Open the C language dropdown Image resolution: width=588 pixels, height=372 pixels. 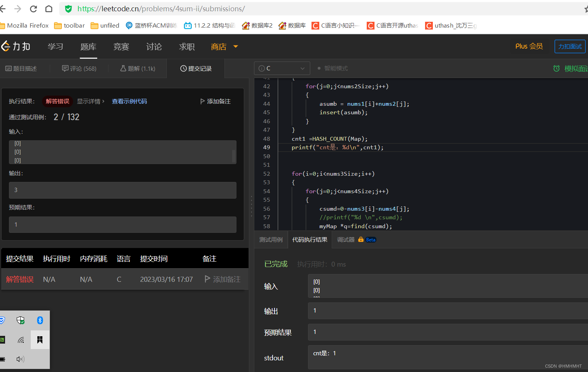click(x=282, y=68)
